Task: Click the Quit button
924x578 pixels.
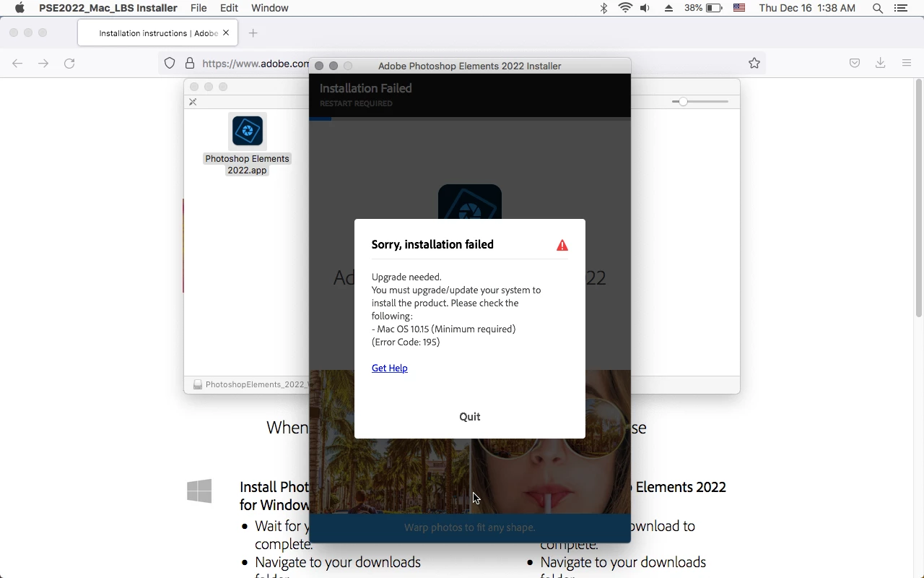Action: point(470,416)
